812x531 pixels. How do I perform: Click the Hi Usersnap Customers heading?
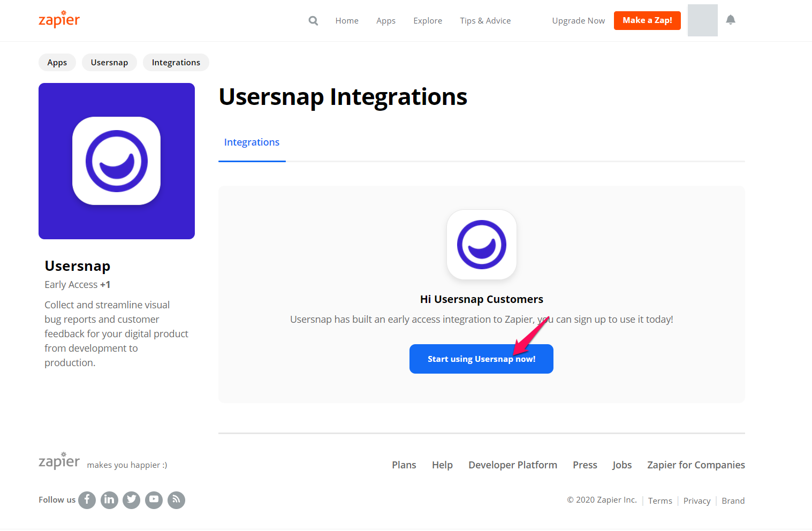click(482, 299)
